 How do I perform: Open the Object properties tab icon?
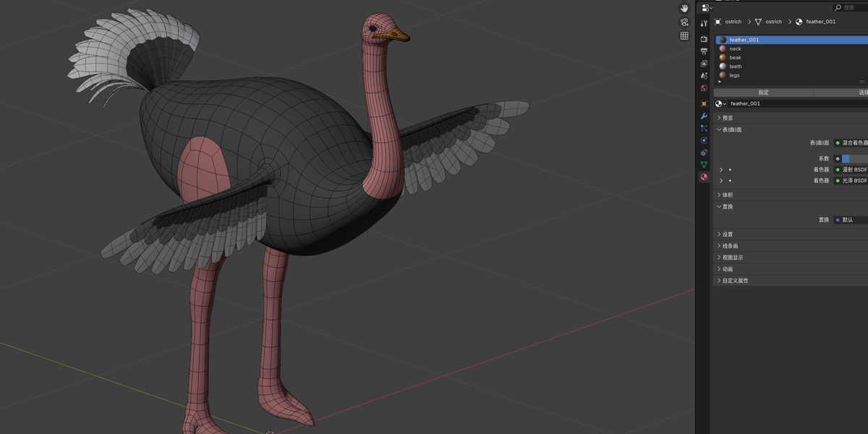[704, 103]
